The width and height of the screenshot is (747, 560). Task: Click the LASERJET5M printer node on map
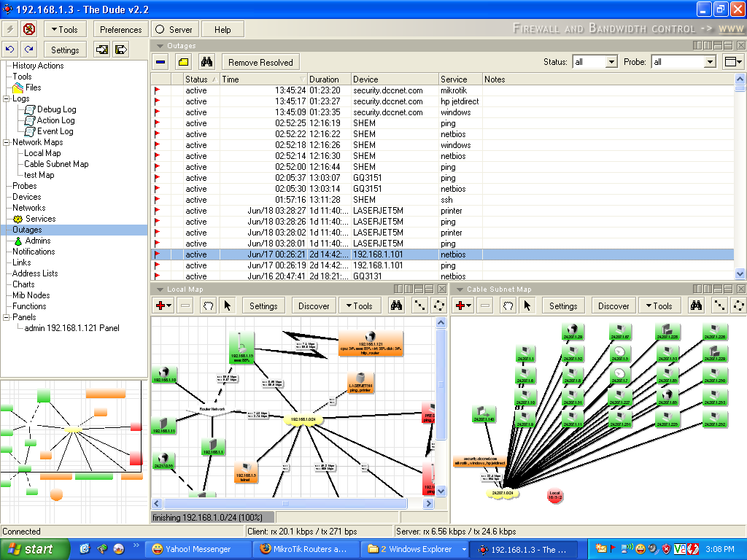pos(360,384)
